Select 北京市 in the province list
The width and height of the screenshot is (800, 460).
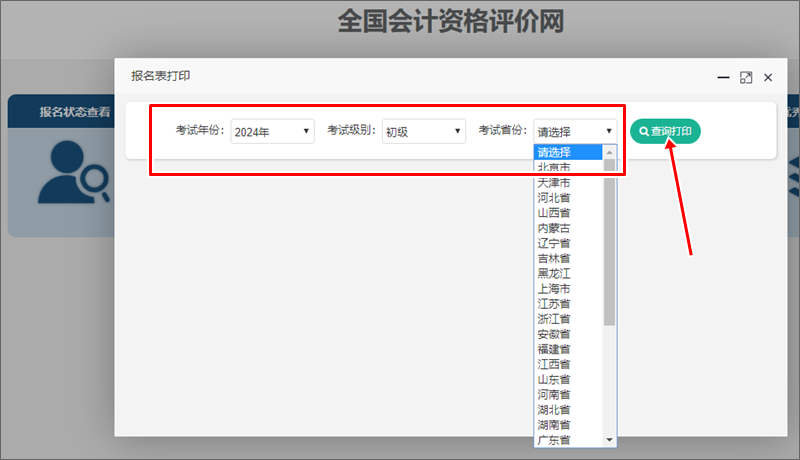pyautogui.click(x=568, y=167)
